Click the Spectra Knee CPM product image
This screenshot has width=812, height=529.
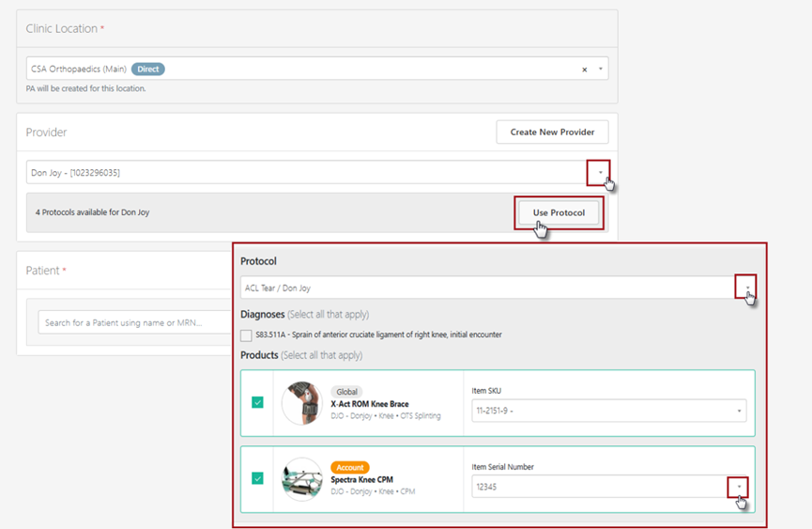(301, 479)
